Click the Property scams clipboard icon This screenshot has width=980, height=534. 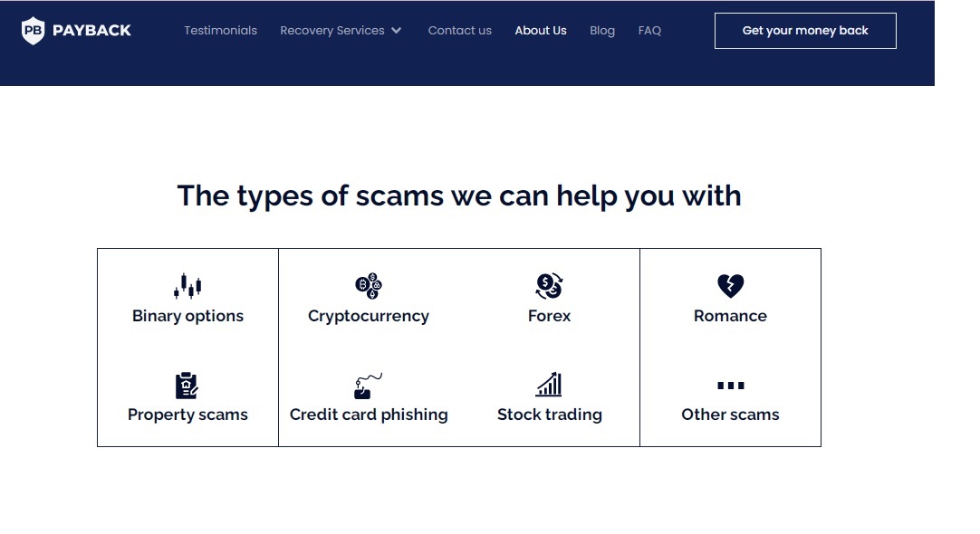click(187, 386)
